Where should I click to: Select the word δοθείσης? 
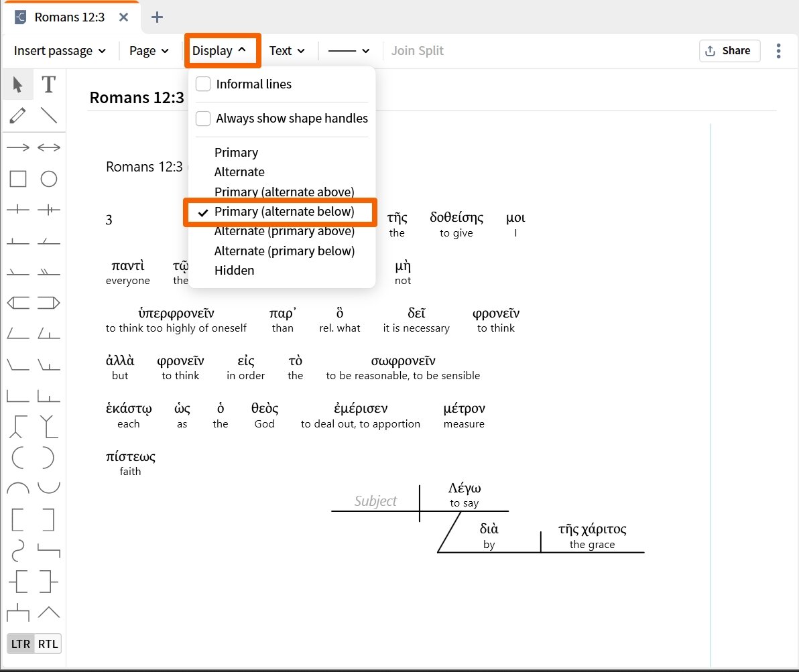(456, 217)
